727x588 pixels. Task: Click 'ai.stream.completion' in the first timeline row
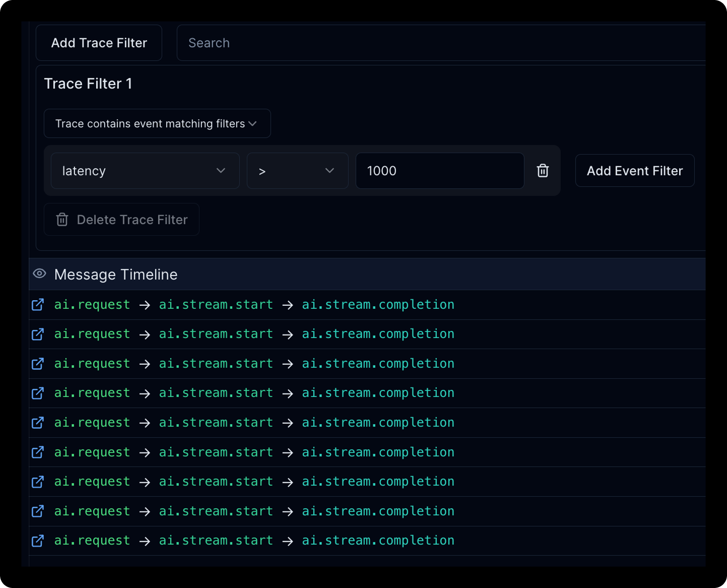click(378, 305)
